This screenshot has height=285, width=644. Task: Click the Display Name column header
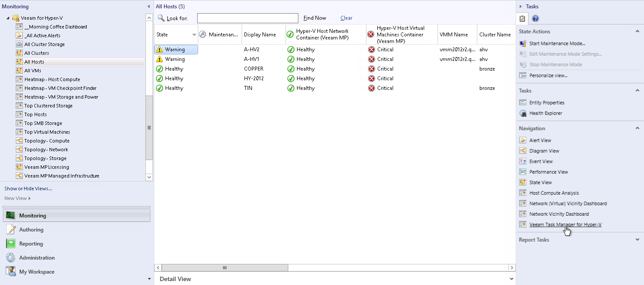[263, 35]
